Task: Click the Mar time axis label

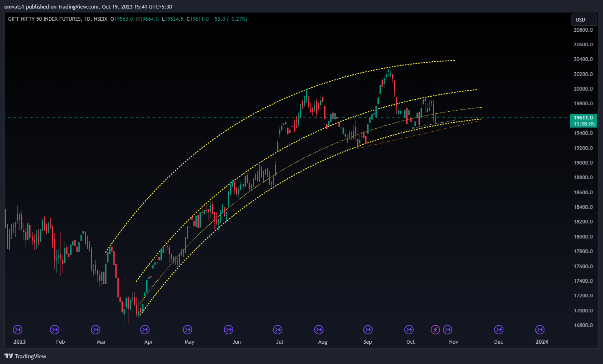Action: 101,342
